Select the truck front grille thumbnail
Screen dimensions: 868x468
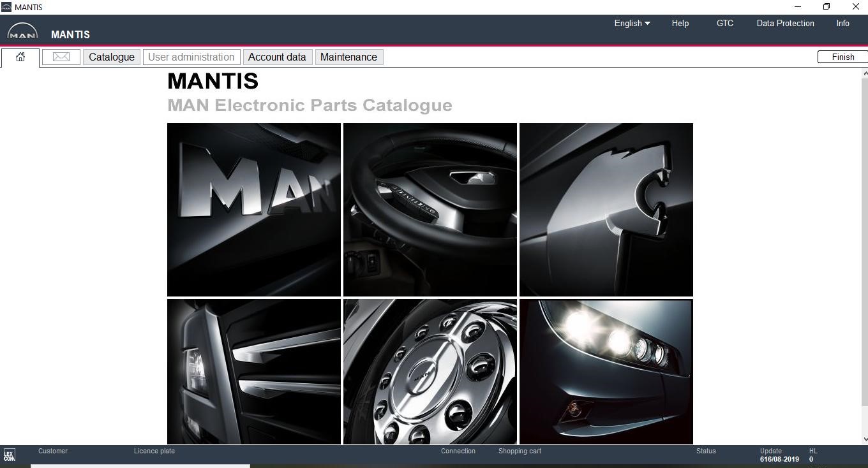point(254,372)
